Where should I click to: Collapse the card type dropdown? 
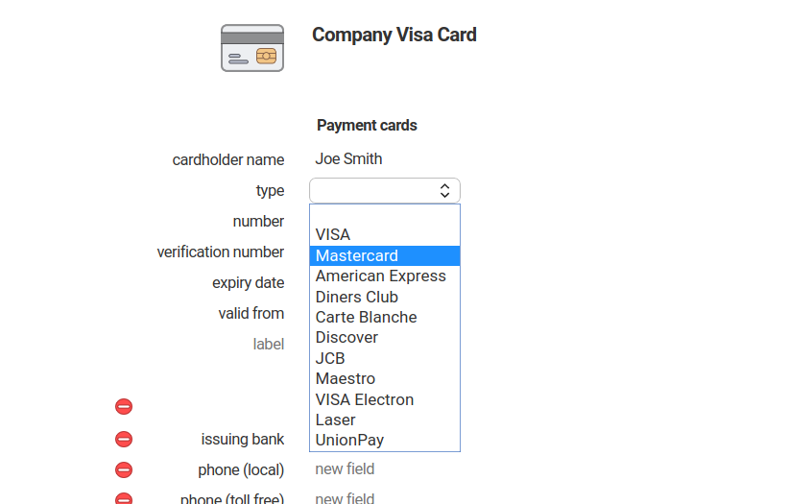point(384,190)
